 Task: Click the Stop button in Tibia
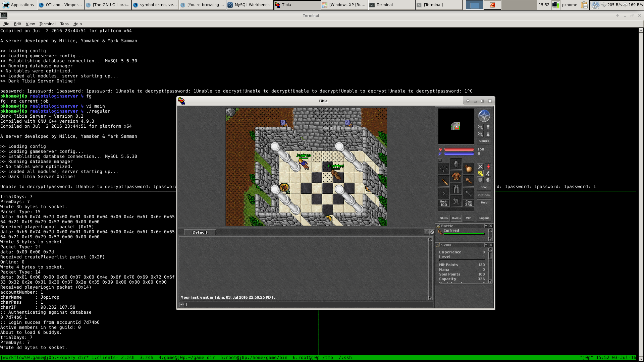click(484, 187)
